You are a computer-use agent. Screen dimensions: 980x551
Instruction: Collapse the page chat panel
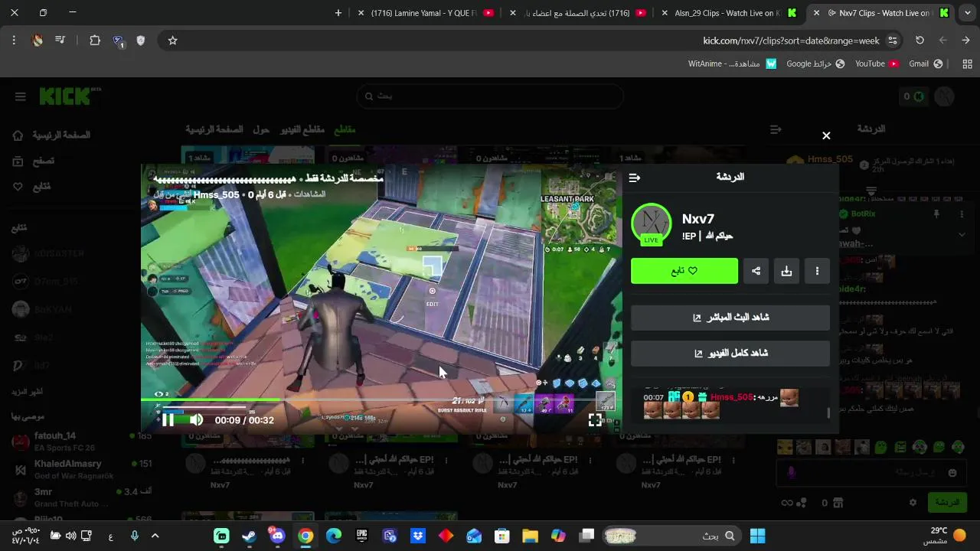(x=776, y=130)
